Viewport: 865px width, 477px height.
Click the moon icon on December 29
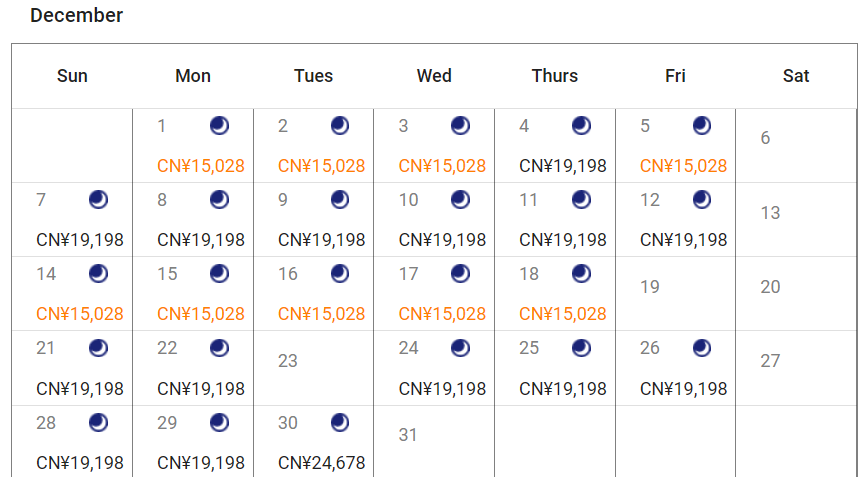tap(219, 423)
